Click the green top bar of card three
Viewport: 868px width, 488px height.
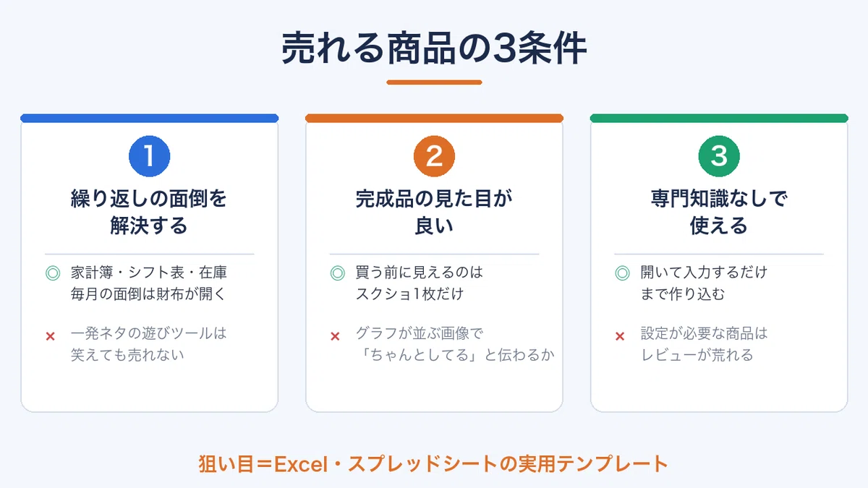click(x=719, y=119)
